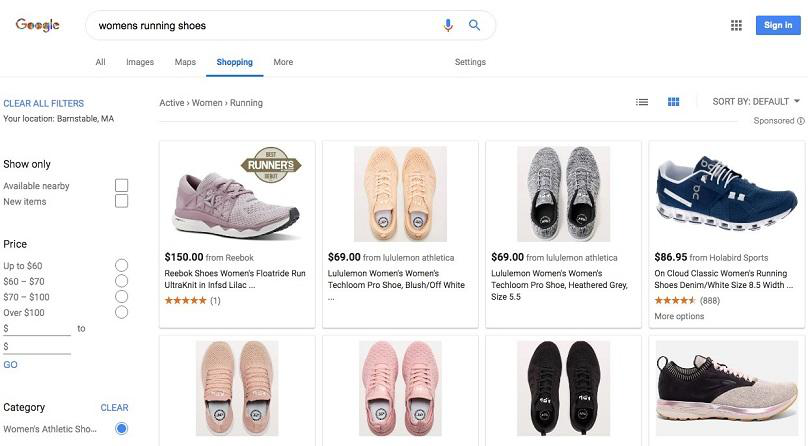Expand the More search tab menu
Image resolution: width=808 pixels, height=446 pixels.
click(x=283, y=62)
